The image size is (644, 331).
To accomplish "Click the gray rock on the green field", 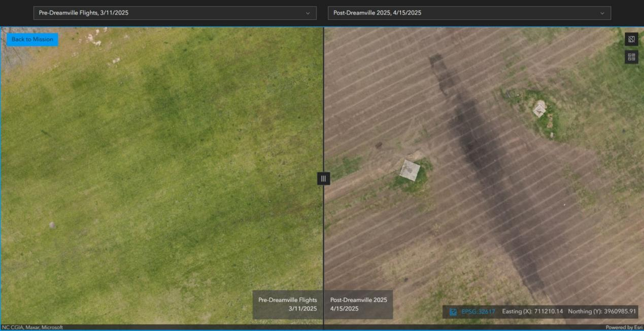I will coord(52,225).
